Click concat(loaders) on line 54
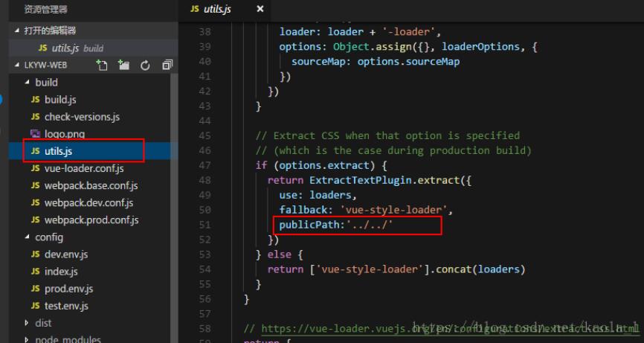Viewport: 644px width, 343px height. (480, 269)
